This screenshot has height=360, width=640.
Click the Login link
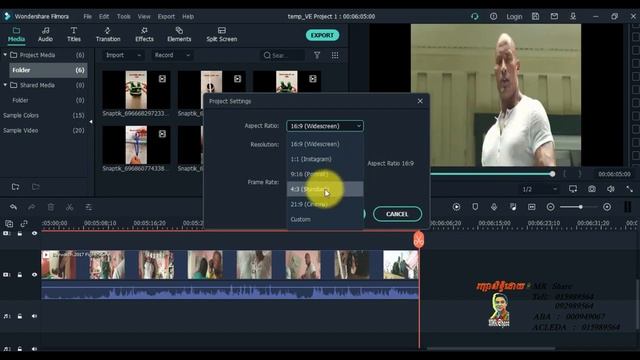[514, 16]
